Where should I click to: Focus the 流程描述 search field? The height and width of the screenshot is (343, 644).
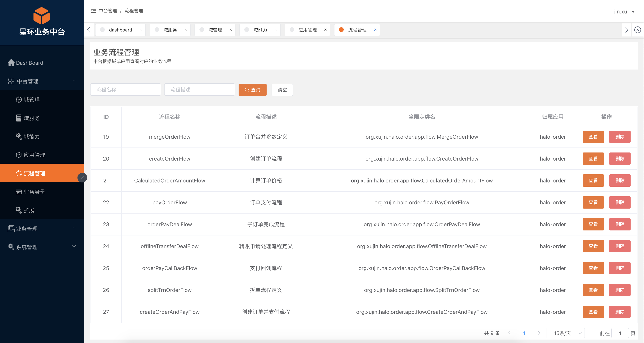point(199,90)
